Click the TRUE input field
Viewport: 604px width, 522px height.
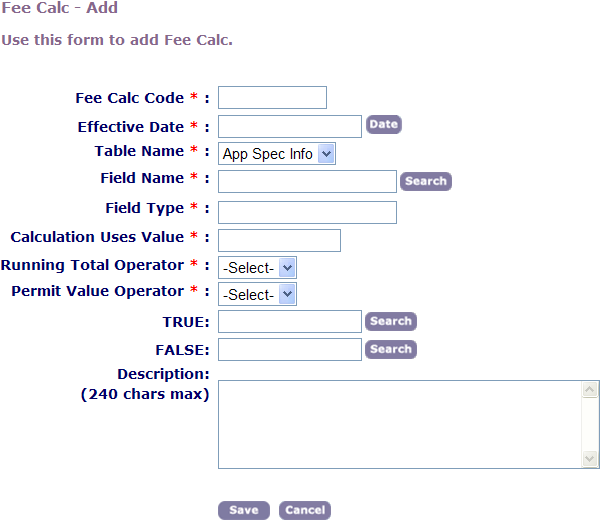point(289,321)
